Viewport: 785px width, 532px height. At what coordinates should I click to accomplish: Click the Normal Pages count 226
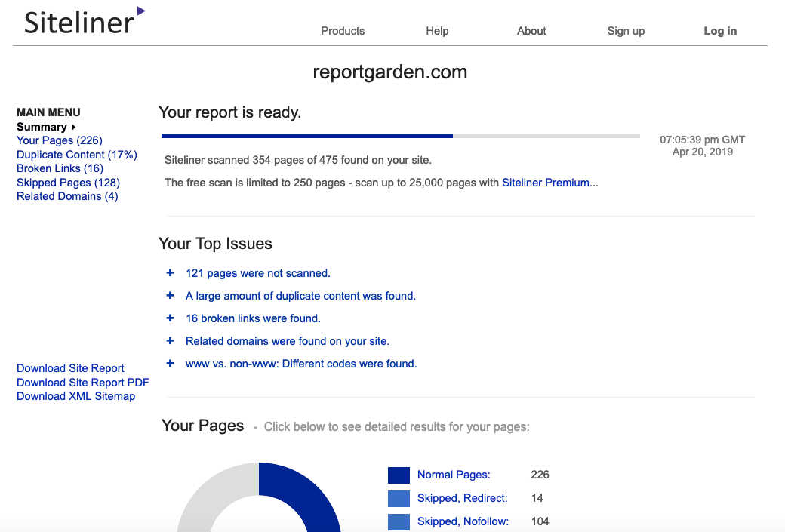pos(540,475)
